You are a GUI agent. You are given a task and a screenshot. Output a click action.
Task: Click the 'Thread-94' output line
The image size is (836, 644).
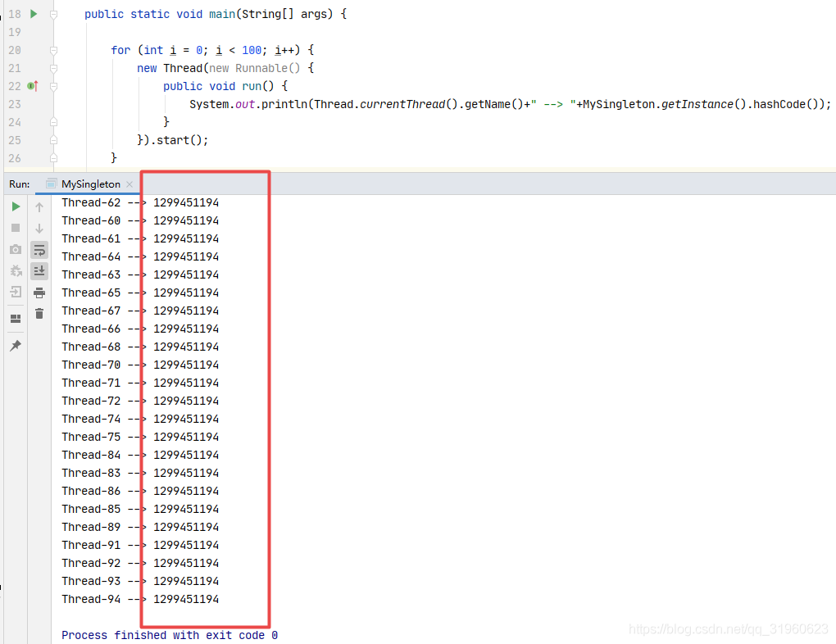pyautogui.click(x=140, y=599)
